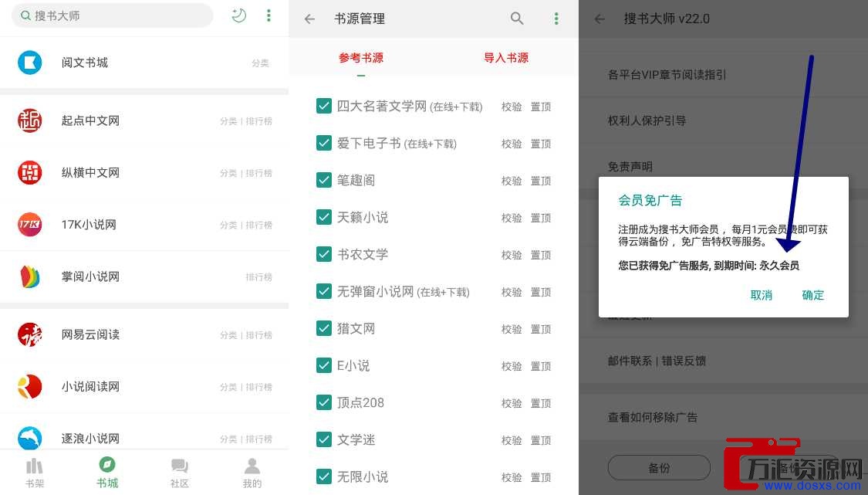Screen dimensions: 868x495
Task: Switch to the 社区 bottom tab
Action: click(x=179, y=473)
